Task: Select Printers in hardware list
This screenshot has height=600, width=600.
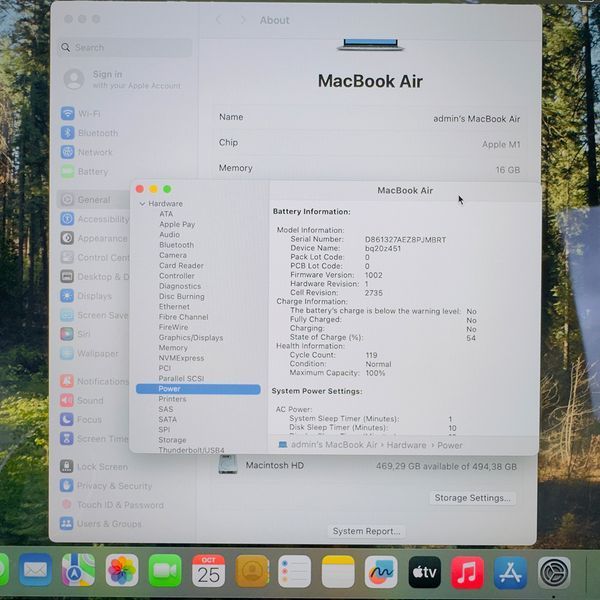Action: click(x=172, y=399)
